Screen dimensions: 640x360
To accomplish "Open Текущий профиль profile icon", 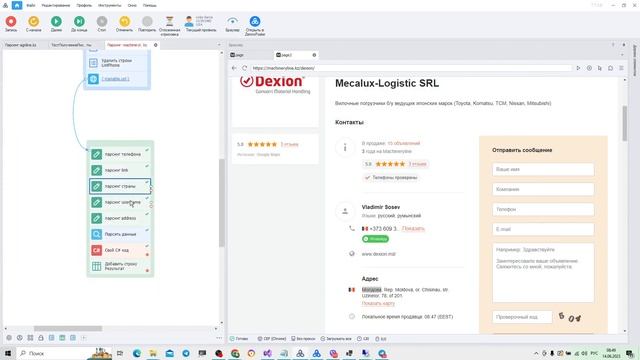I will tap(189, 21).
